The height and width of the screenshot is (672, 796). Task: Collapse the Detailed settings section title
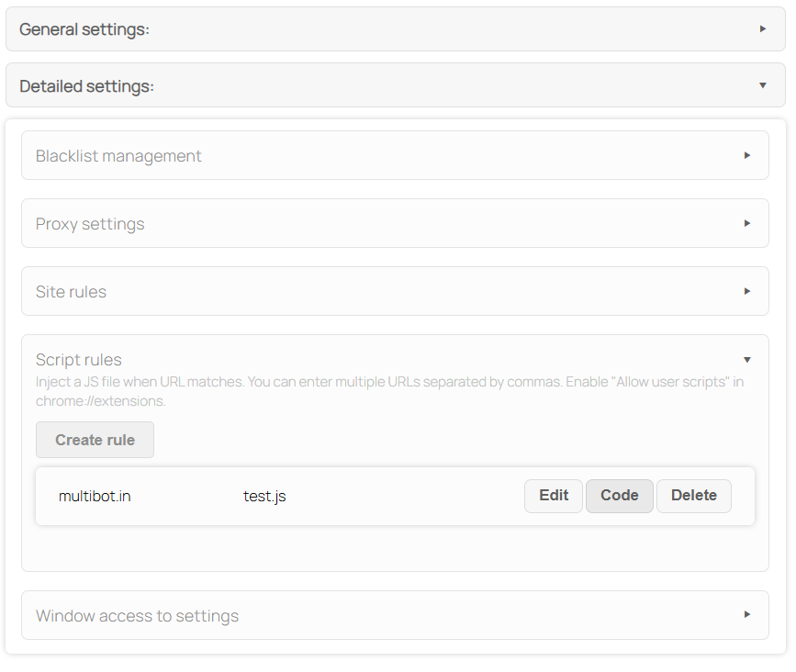click(x=86, y=86)
